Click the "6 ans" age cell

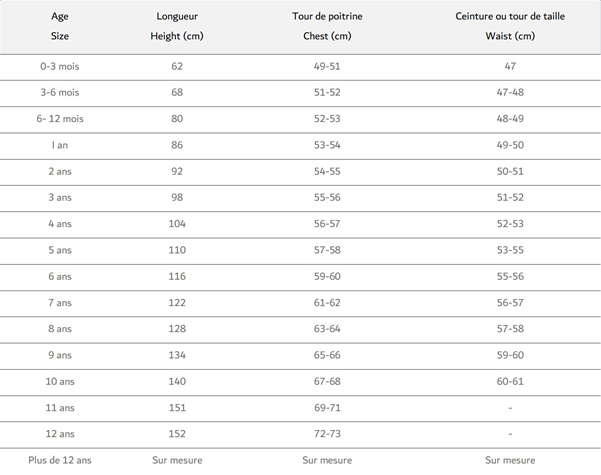[x=59, y=276]
